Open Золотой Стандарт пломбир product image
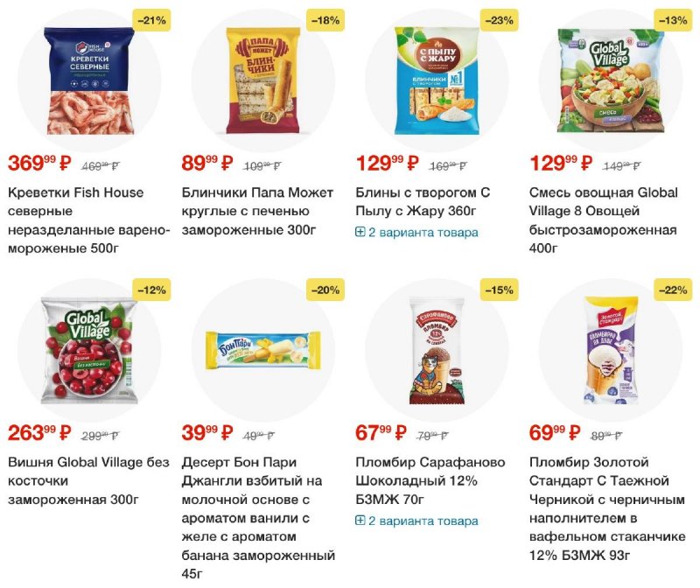Viewport: 700px width, 588px height. [x=610, y=351]
